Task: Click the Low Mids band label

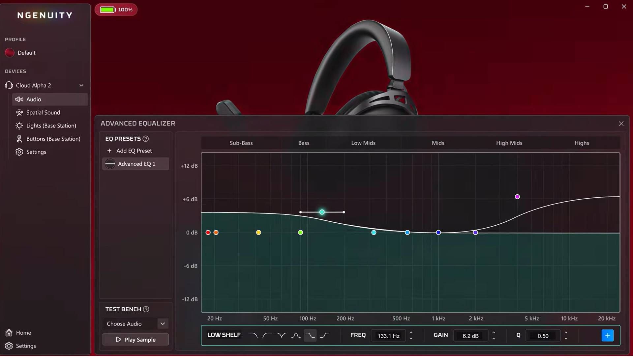Action: tap(363, 143)
